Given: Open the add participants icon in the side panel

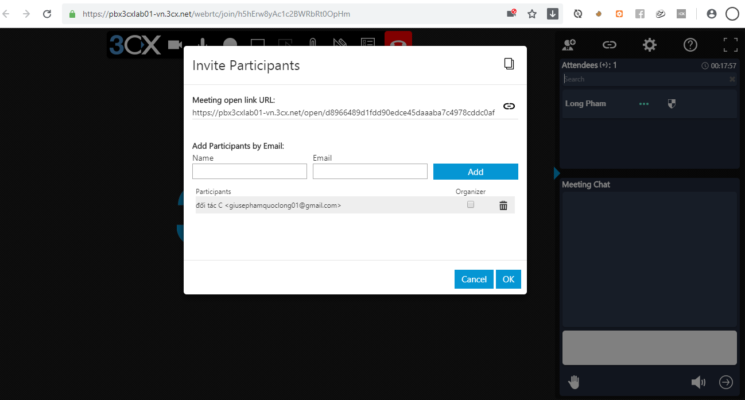Looking at the screenshot, I should coord(569,45).
